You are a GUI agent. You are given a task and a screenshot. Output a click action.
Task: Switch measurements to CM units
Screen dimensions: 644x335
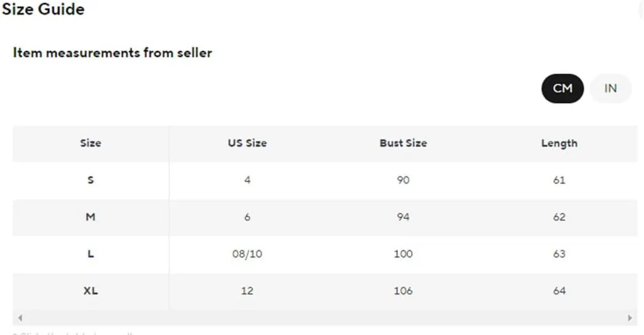[562, 89]
